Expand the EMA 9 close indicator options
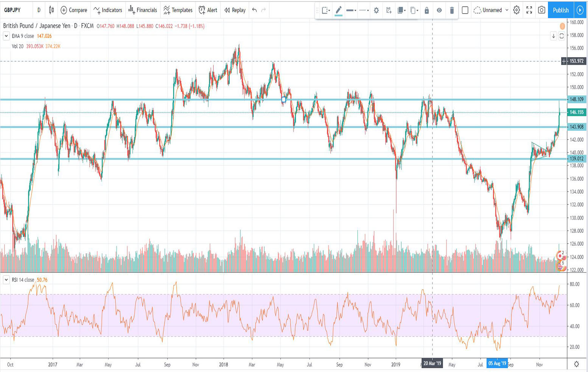Viewport: 588px width, 372px height. [6, 36]
